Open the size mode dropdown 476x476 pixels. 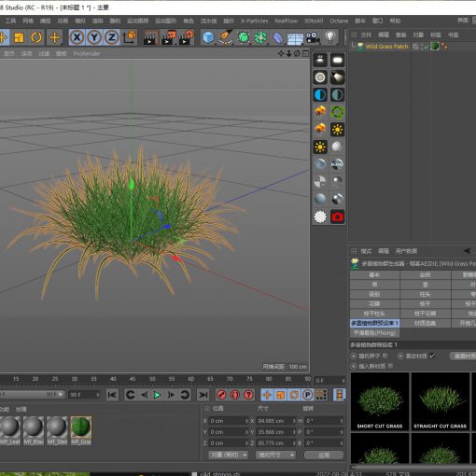[275, 455]
